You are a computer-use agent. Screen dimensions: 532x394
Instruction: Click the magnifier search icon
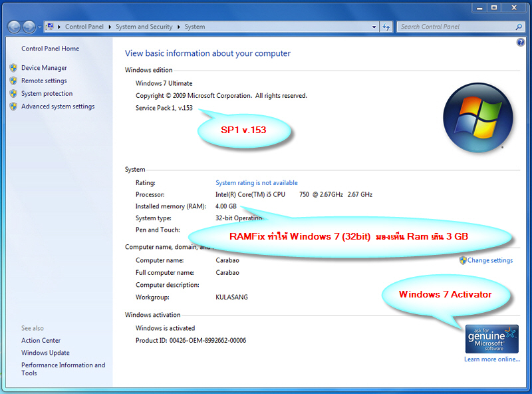click(x=519, y=27)
